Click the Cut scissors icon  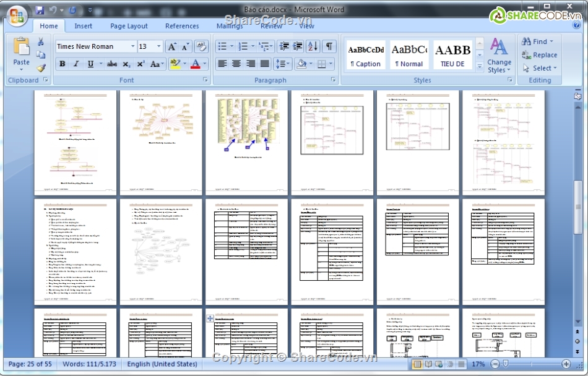pos(40,41)
